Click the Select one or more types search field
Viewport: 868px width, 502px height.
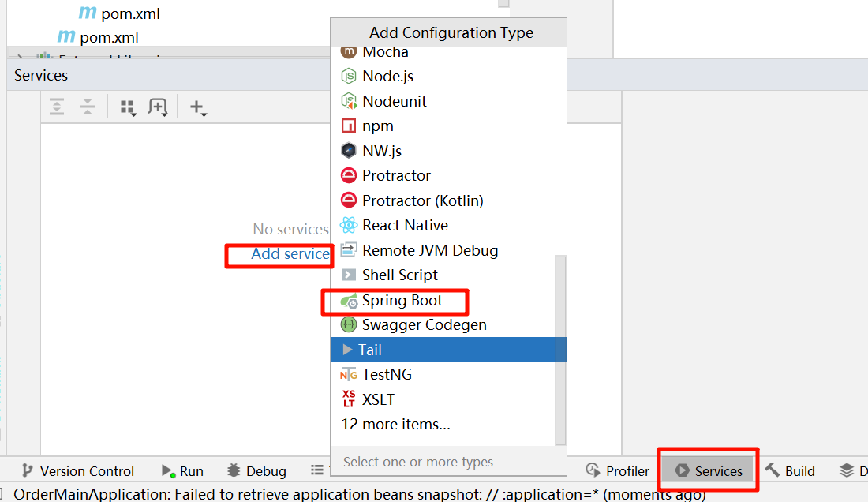point(448,462)
